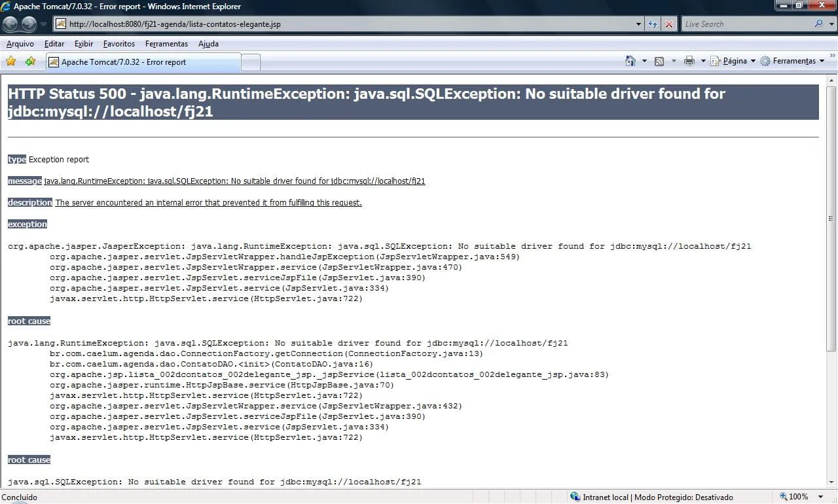The height and width of the screenshot is (504, 838).
Task: Click the Live Search input box
Action: click(x=746, y=24)
